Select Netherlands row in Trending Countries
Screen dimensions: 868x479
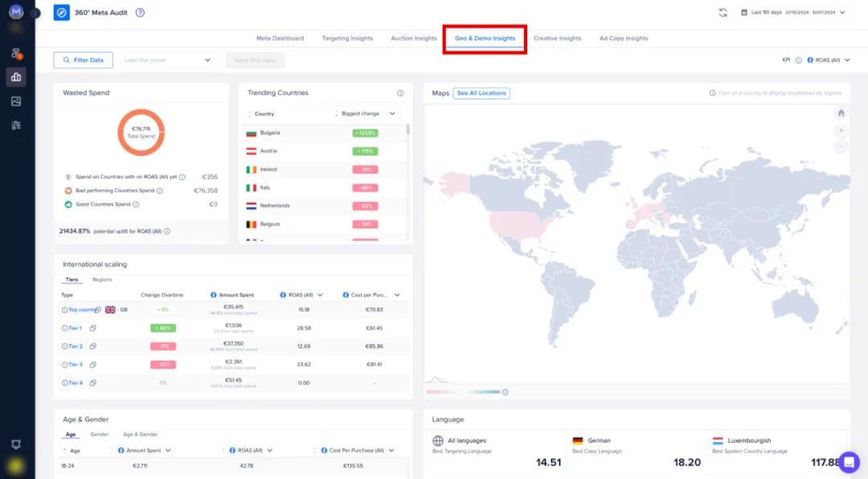325,206
